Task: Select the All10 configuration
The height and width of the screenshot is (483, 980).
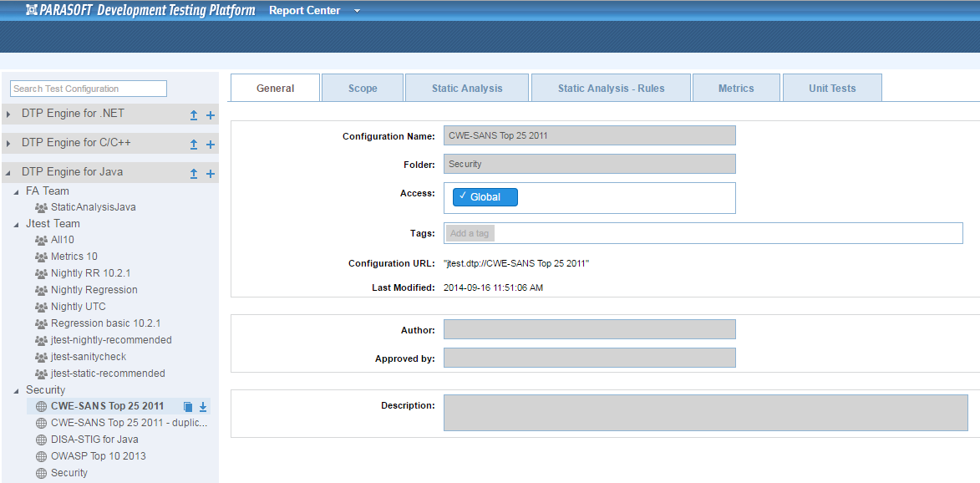Action: [63, 240]
